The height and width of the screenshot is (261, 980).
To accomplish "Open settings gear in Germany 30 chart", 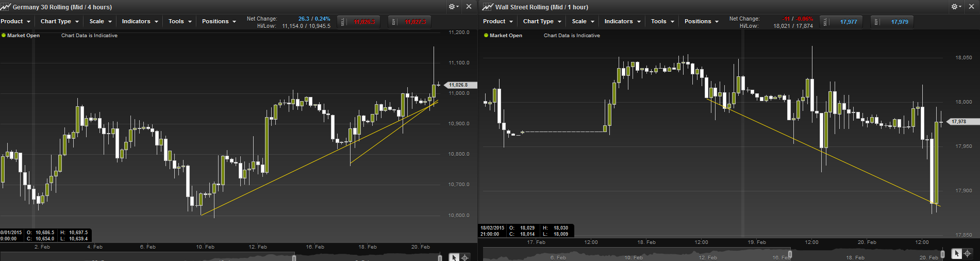I will point(453,7).
